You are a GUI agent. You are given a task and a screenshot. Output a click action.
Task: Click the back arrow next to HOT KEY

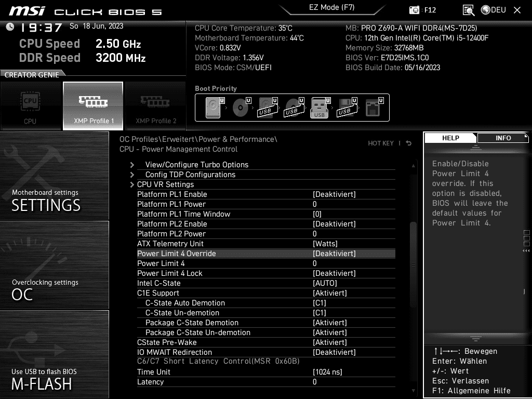click(408, 143)
